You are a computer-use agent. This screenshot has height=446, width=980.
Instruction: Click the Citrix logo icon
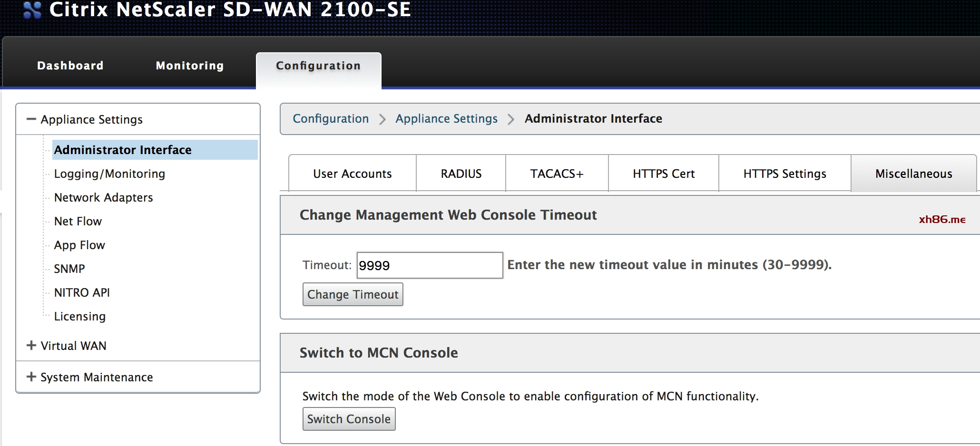click(x=32, y=10)
